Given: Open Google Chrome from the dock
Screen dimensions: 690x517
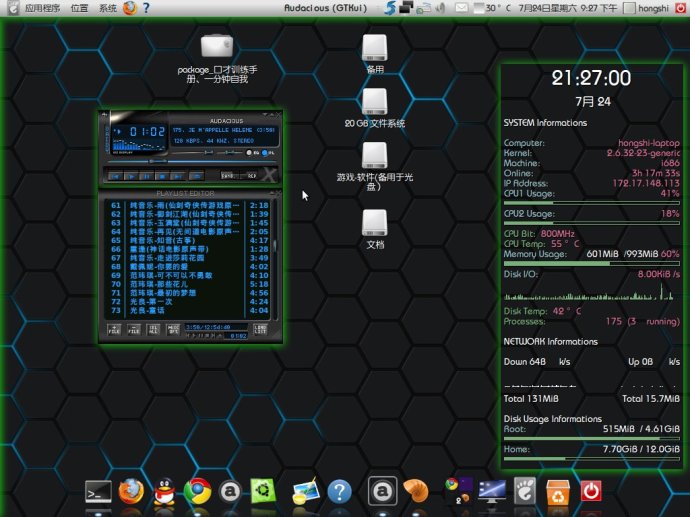Looking at the screenshot, I should point(196,491).
